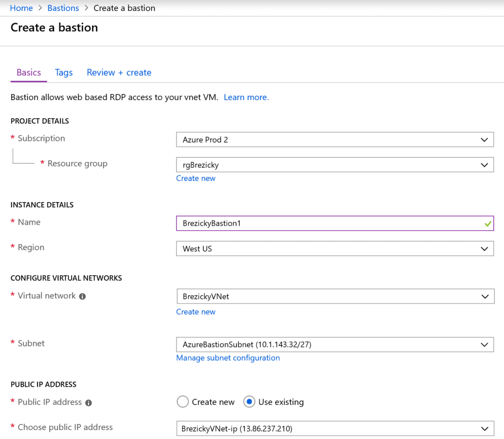Click the Virtual network field label
504x439 pixels.
47,296
